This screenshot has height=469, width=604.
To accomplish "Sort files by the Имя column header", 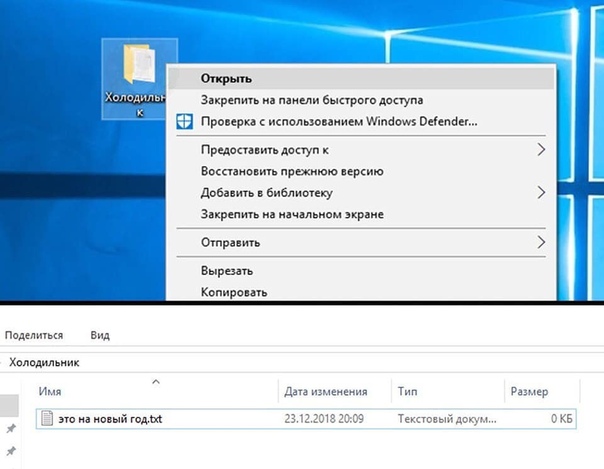I will coord(50,392).
